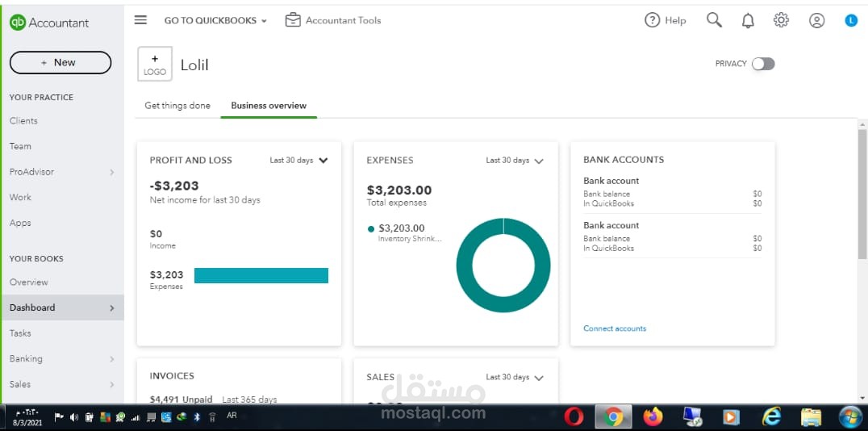The height and width of the screenshot is (431, 868).
Task: Click the scrollbar down arrow
Action: pos(862,398)
